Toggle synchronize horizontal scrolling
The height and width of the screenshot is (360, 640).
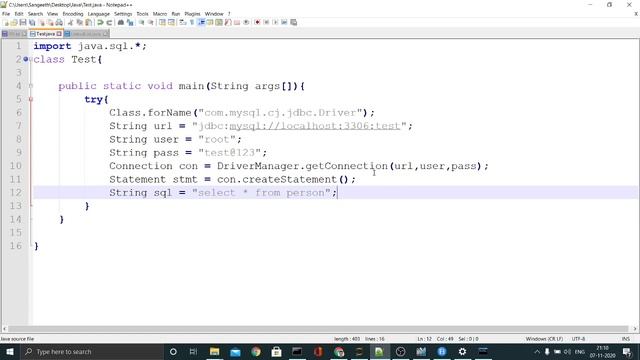(171, 22)
